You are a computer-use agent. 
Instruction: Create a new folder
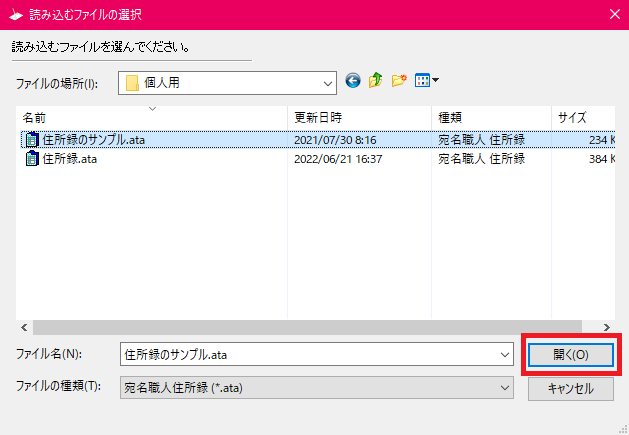tap(399, 80)
